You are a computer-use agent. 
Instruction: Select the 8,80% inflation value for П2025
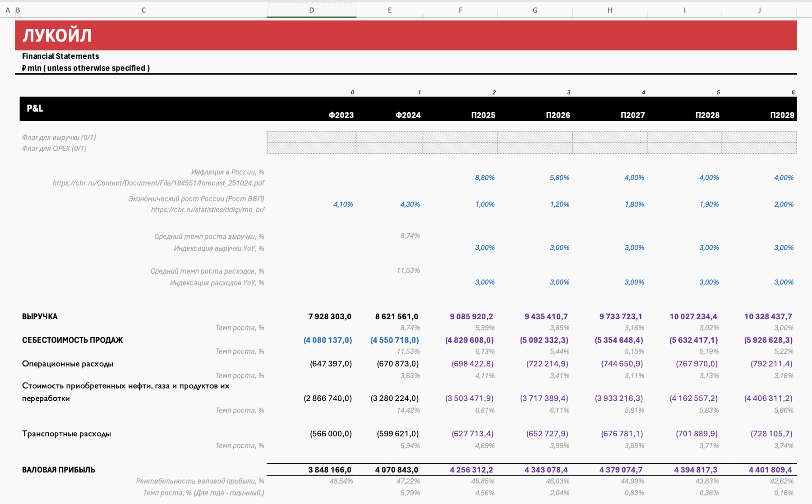[x=484, y=178]
